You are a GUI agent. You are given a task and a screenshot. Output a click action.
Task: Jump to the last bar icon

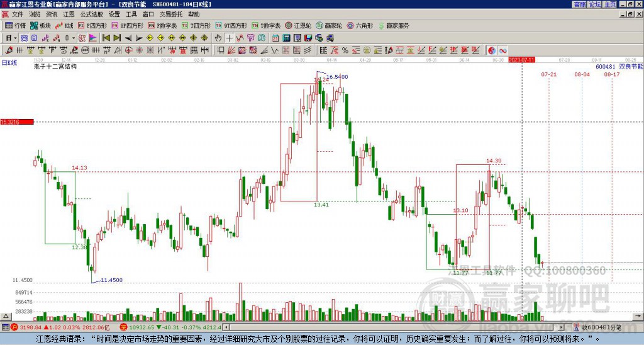(116, 38)
